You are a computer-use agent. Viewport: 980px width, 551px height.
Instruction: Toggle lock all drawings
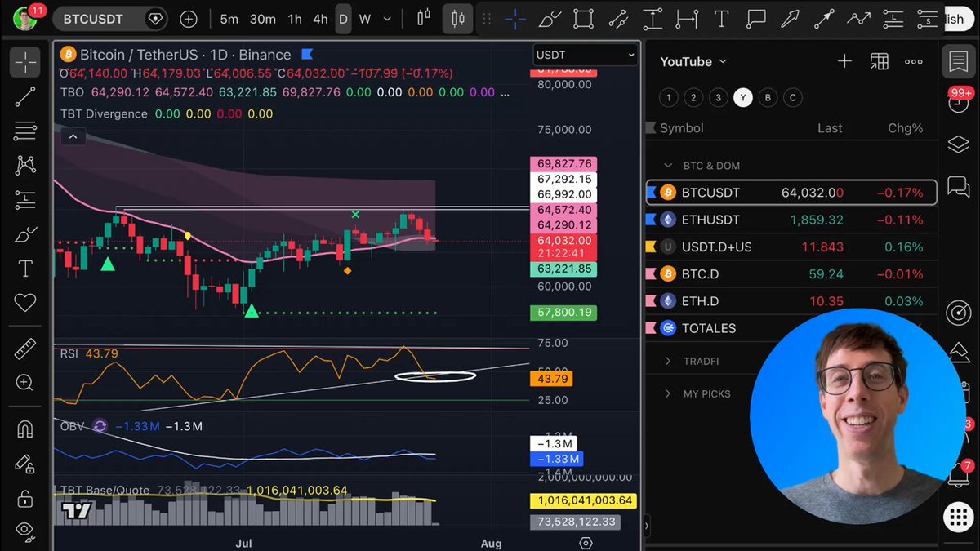click(25, 497)
